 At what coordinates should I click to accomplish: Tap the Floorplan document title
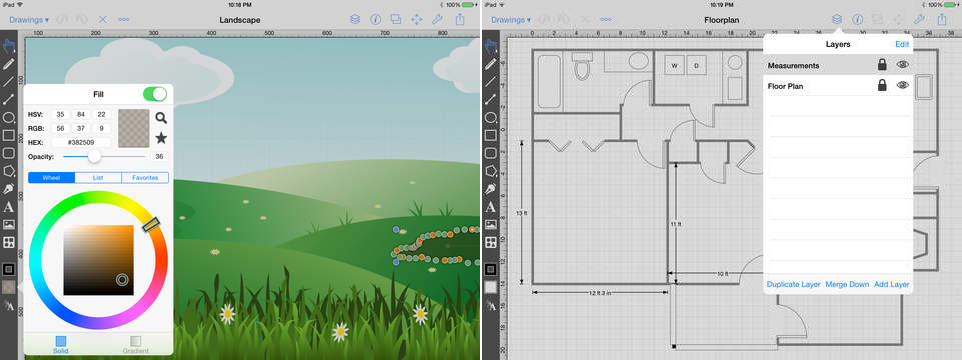(722, 20)
